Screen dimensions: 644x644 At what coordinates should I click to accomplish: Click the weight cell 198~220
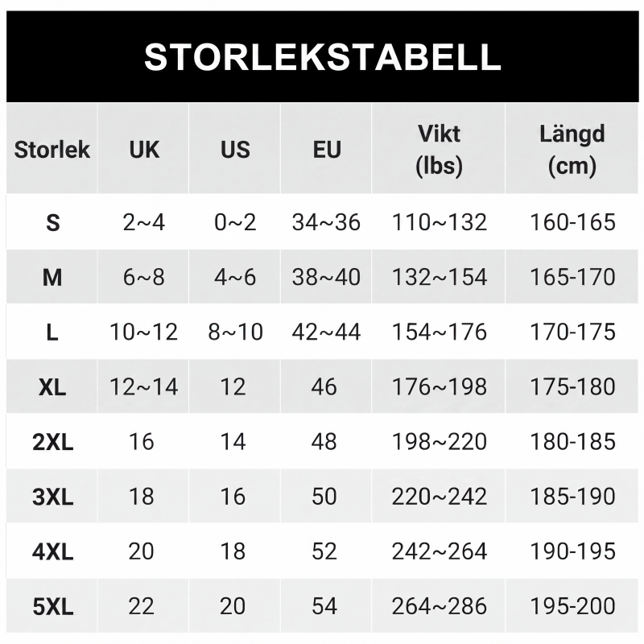pyautogui.click(x=439, y=441)
